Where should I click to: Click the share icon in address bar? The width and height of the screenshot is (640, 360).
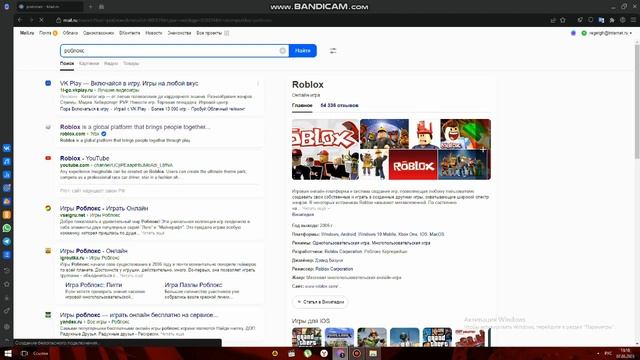click(x=553, y=20)
